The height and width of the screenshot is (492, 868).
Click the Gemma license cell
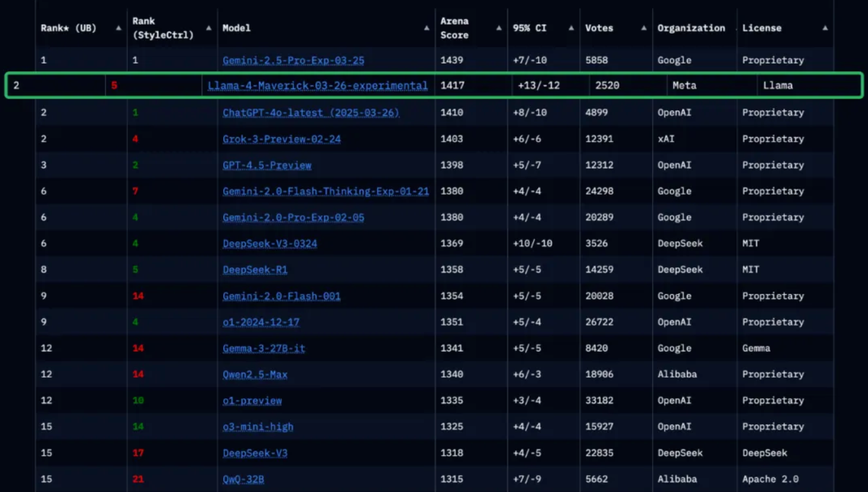[756, 348]
